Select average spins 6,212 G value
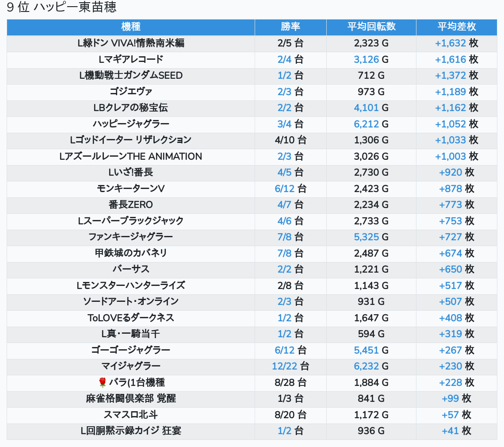 (x=371, y=124)
